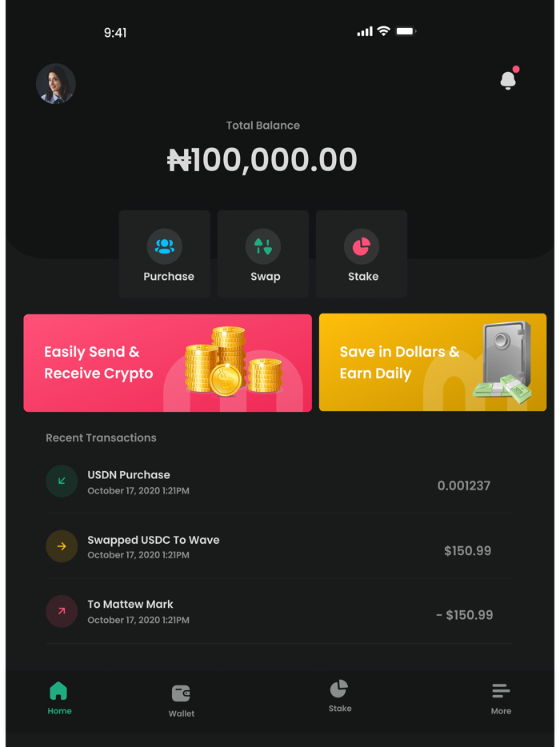Tap the red arrow sent transaction icon
This screenshot has width=560, height=747.
[62, 611]
